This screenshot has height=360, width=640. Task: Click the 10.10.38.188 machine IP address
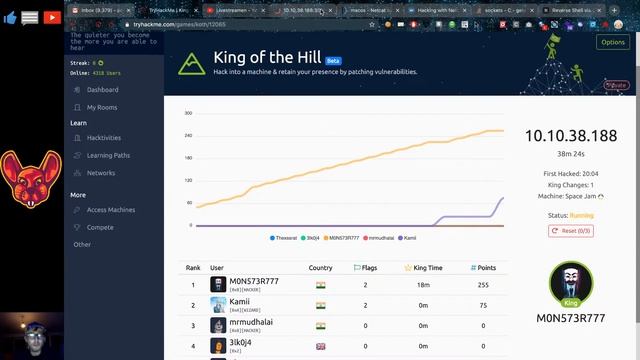[571, 136]
